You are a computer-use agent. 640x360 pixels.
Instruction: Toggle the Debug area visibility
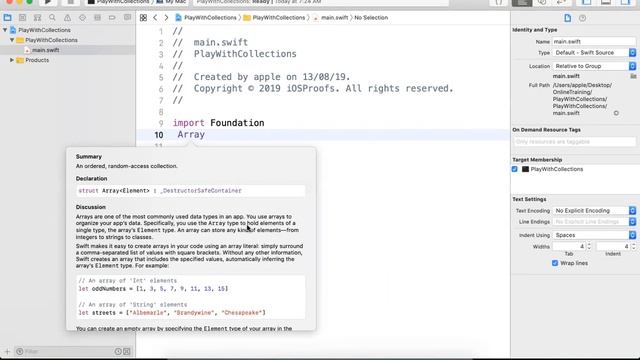tap(606, 2)
